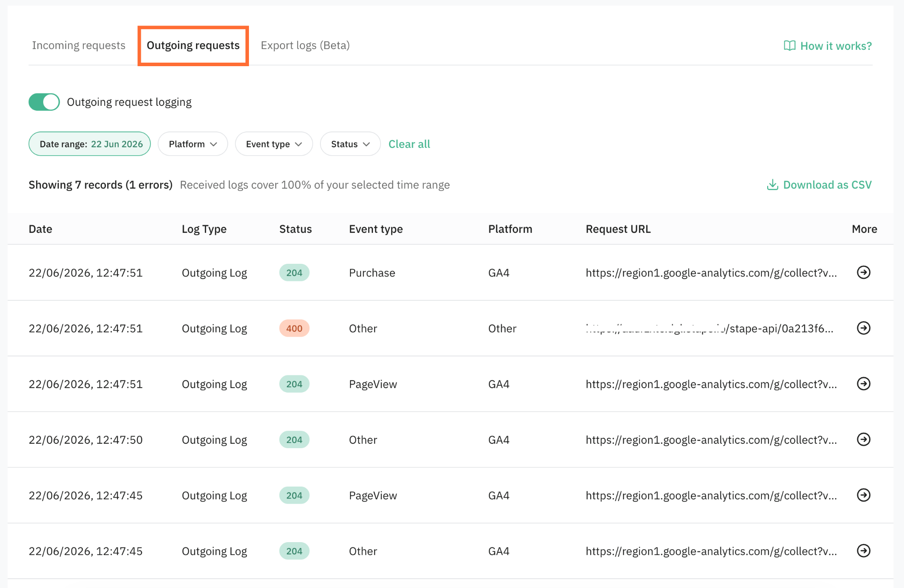Click the Request URL of the Purchase row

point(711,273)
